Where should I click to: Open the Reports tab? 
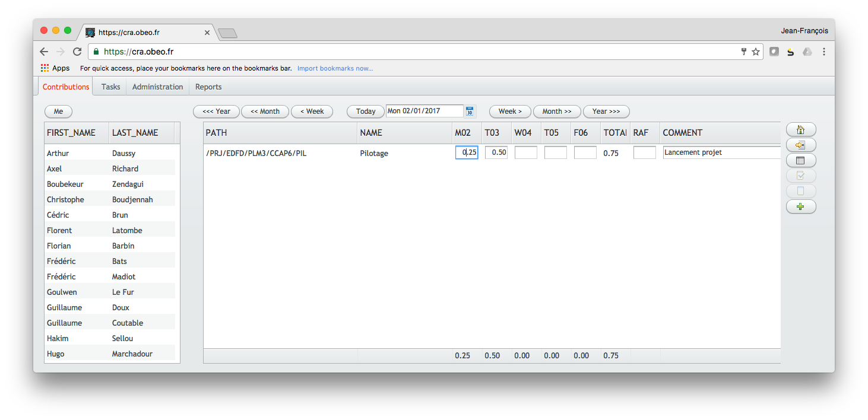[x=208, y=87]
